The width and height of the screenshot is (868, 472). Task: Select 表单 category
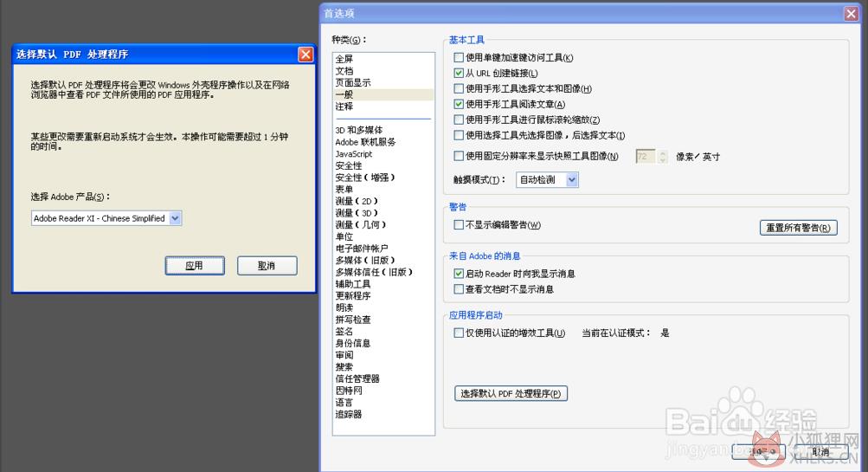(344, 190)
